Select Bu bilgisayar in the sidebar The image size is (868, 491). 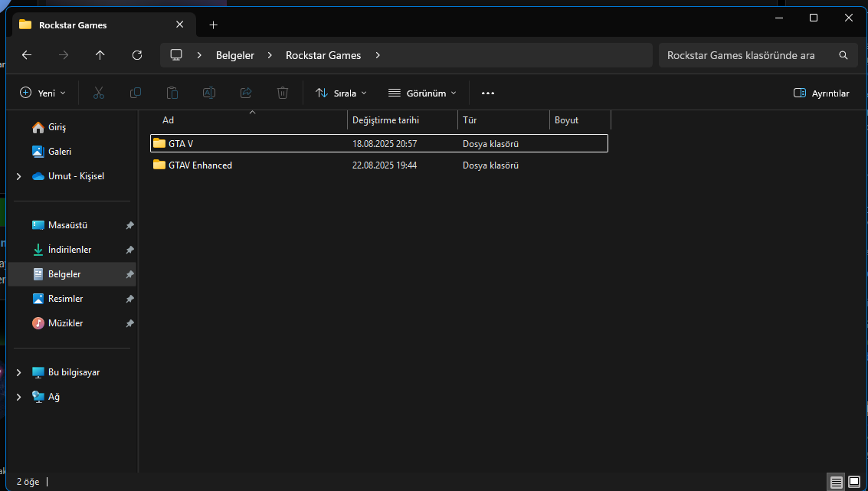(x=74, y=372)
